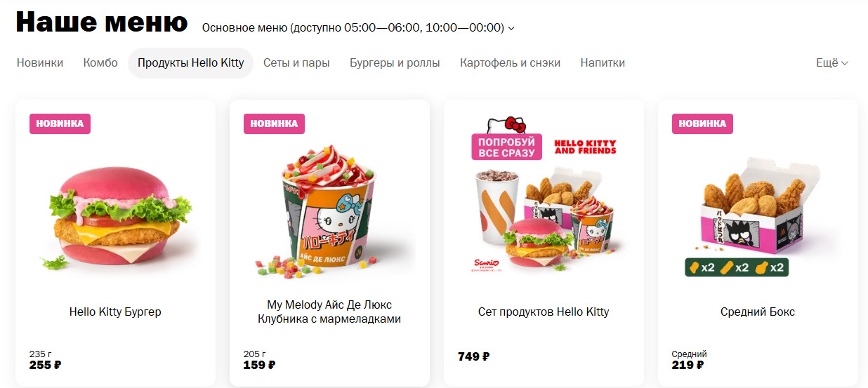
Task: Click the Попробуй все сразу badge
Action: point(506,147)
